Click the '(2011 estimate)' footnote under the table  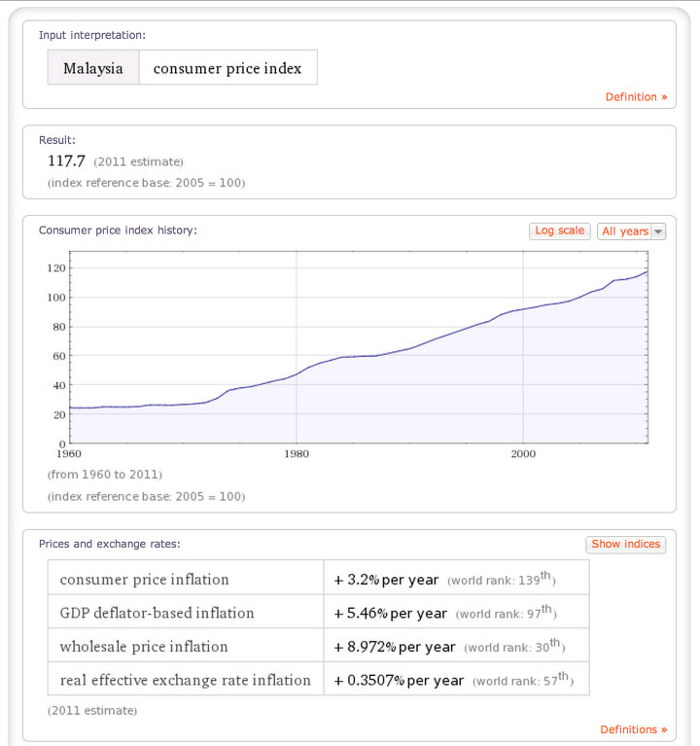(x=92, y=710)
